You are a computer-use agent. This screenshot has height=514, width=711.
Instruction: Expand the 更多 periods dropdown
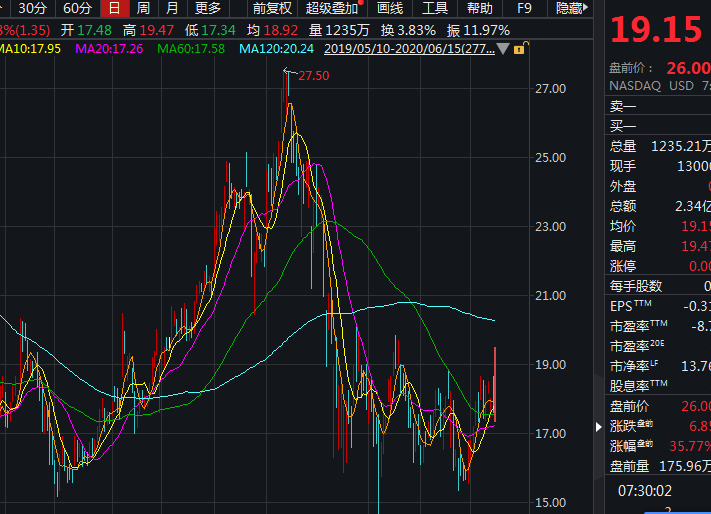208,8
